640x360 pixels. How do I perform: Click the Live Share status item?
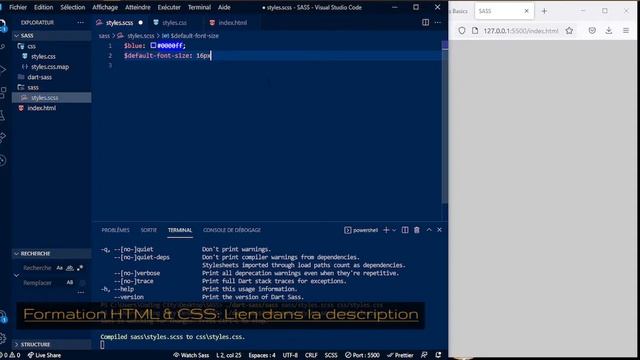click(x=44, y=355)
